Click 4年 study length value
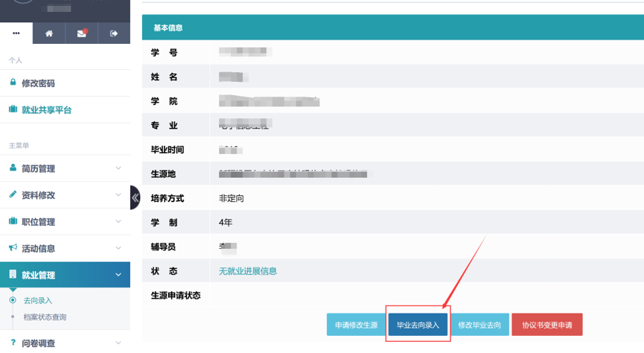 click(226, 223)
